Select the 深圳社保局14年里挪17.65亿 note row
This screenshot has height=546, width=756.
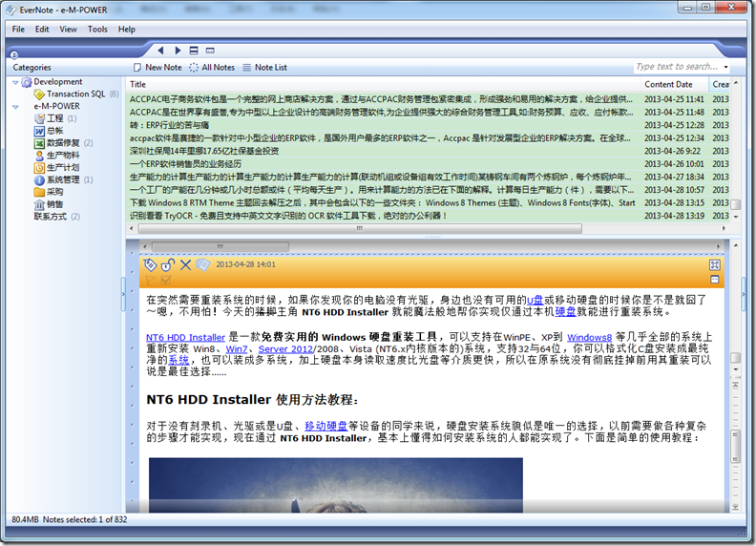[x=430, y=151]
